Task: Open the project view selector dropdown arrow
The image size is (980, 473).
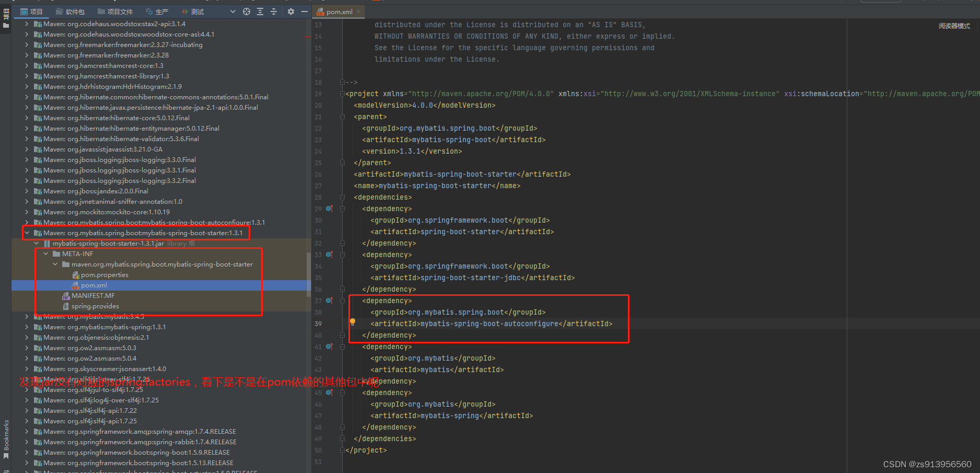Action: (x=233, y=11)
